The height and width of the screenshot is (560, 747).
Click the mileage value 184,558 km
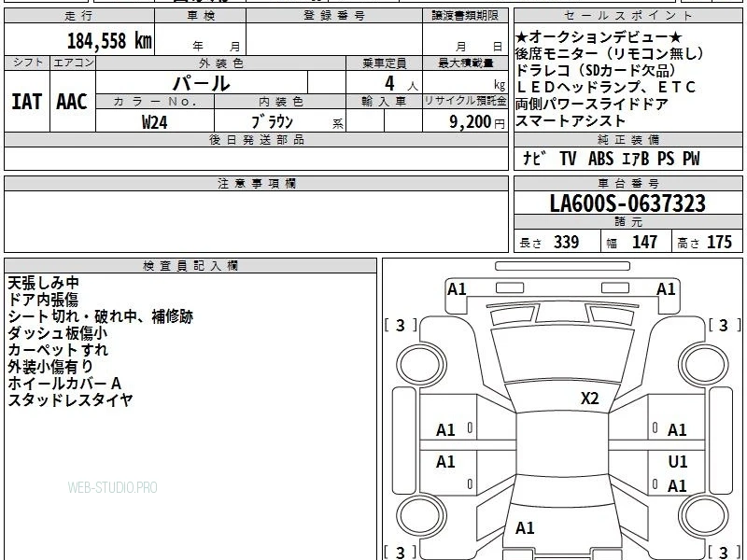click(109, 40)
